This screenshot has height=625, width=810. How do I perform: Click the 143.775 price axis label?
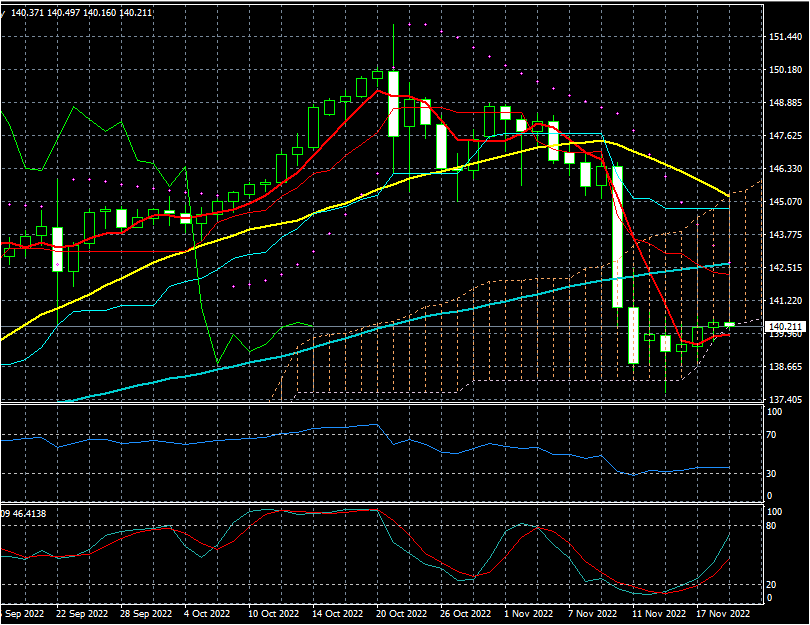point(785,235)
